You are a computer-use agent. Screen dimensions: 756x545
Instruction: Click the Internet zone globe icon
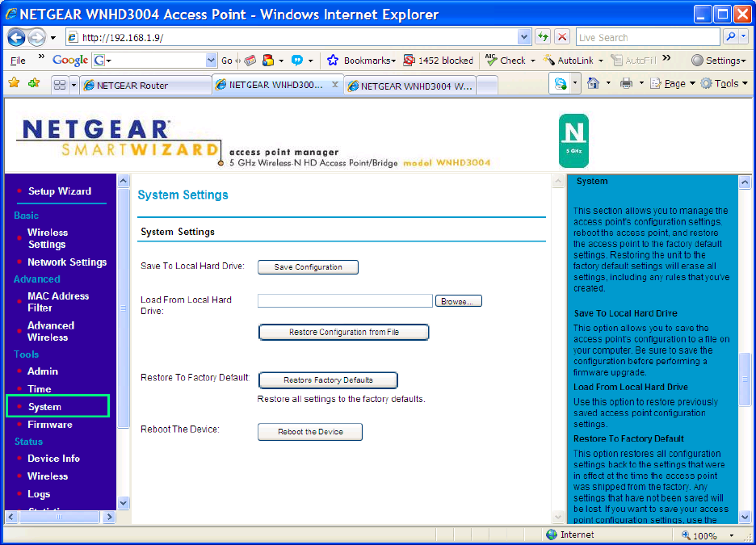click(x=552, y=535)
